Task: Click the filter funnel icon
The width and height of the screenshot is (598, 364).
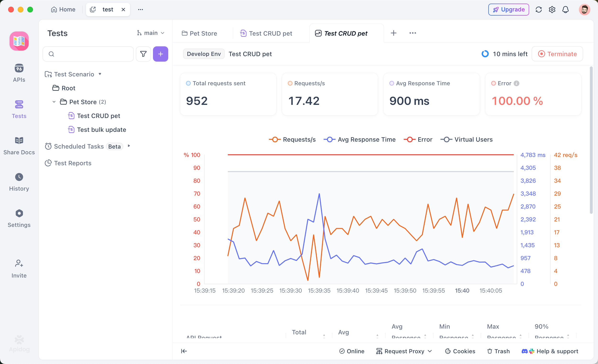Action: [x=143, y=54]
